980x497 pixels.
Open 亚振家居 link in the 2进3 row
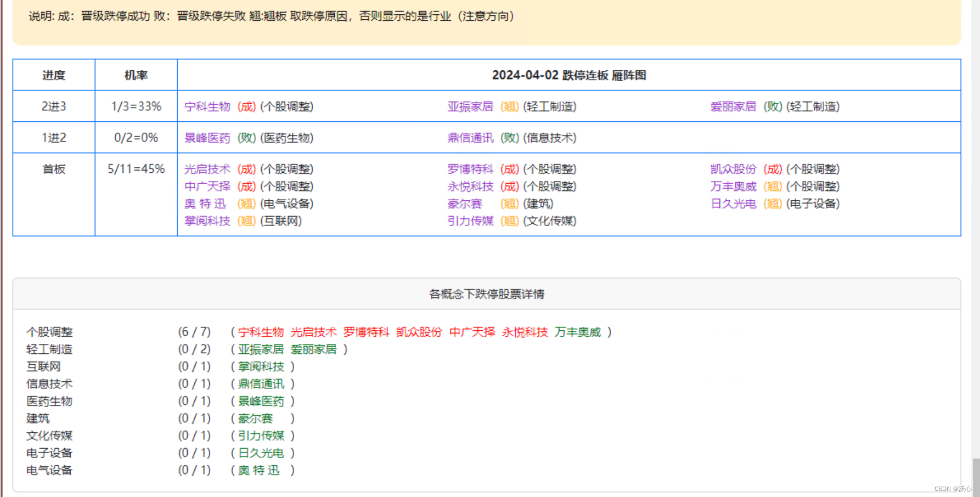(470, 106)
